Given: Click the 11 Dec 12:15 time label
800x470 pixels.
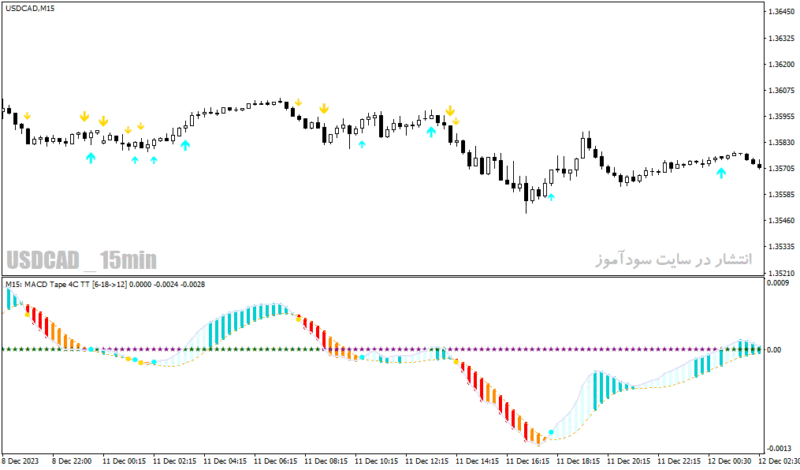Looking at the screenshot, I should click(x=427, y=461).
